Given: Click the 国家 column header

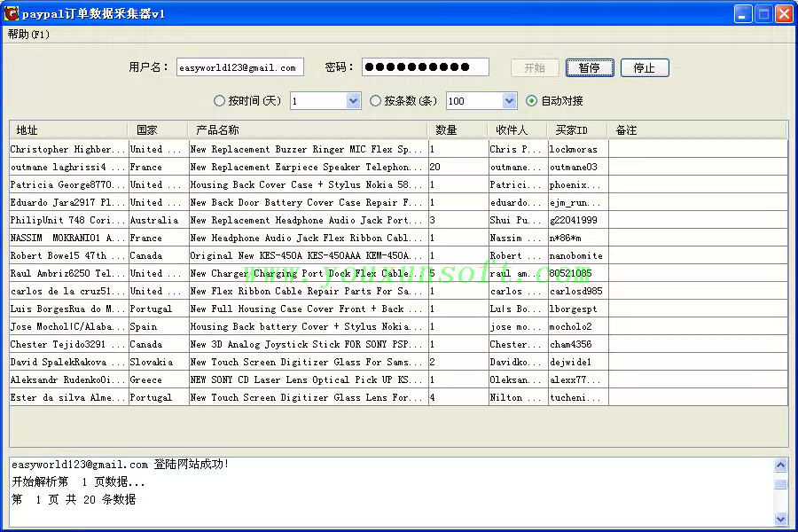Looking at the screenshot, I should point(157,130).
